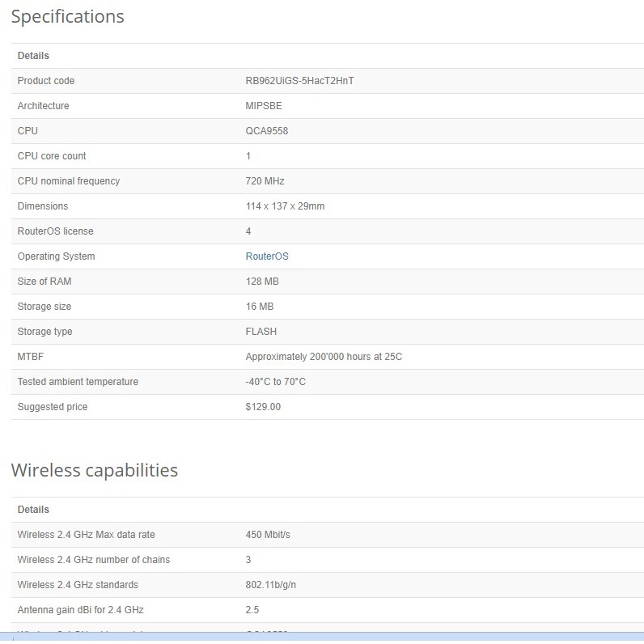The width and height of the screenshot is (644, 644).
Task: Select the QCA9558 CPU value
Action: [x=266, y=131]
